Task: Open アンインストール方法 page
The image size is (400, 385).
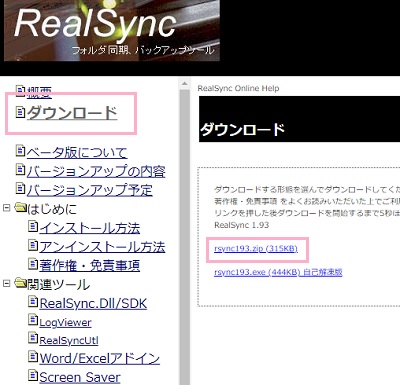Action: [x=102, y=247]
